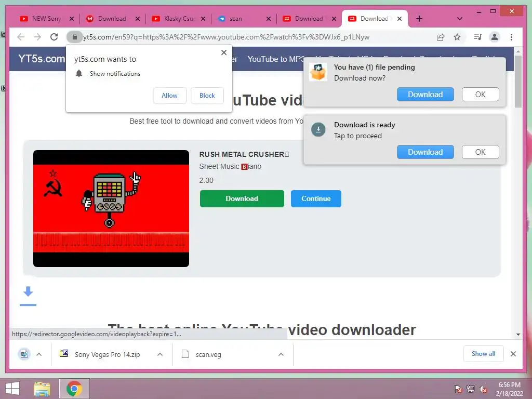Allow notifications from yt5s.com
Screen dimensions: 532x399
169,96
